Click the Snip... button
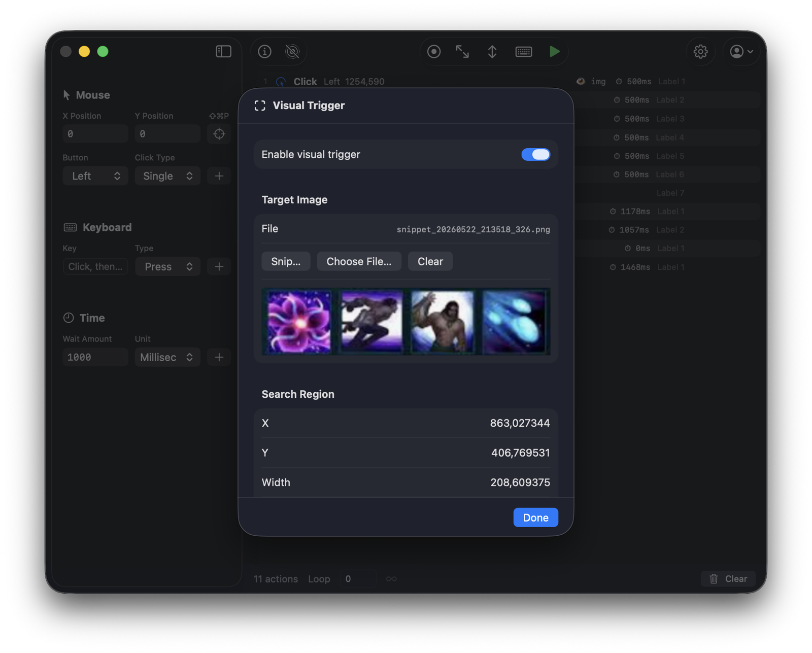812x653 pixels. [x=286, y=261]
